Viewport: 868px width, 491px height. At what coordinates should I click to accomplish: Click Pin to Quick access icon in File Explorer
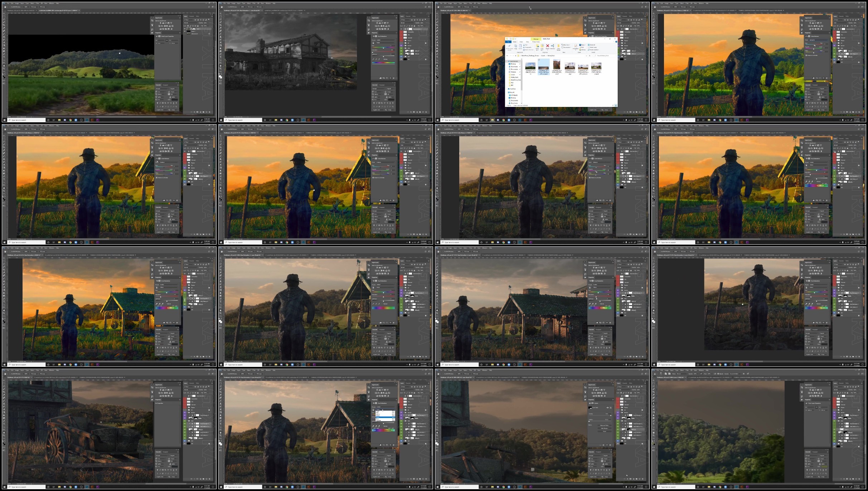point(509,46)
